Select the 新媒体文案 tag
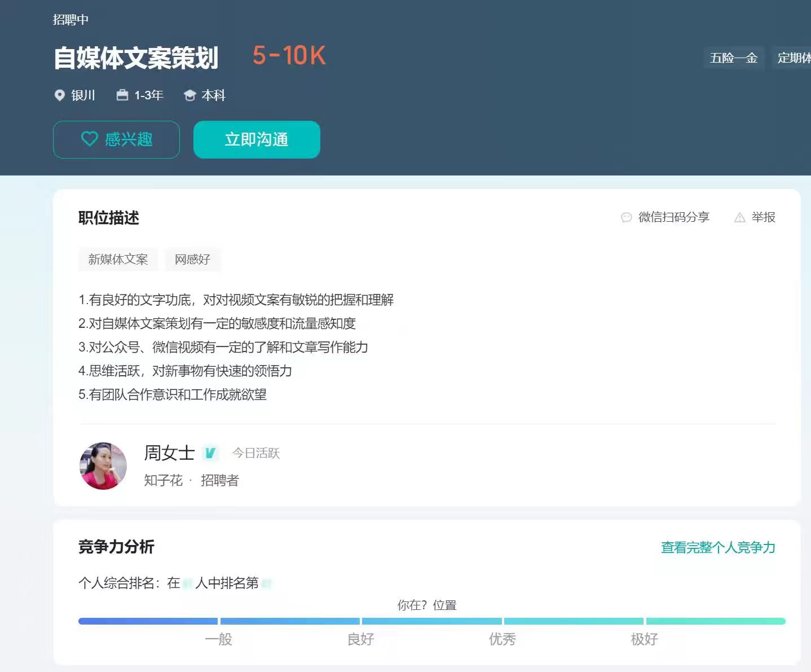The image size is (811, 672). 118,260
